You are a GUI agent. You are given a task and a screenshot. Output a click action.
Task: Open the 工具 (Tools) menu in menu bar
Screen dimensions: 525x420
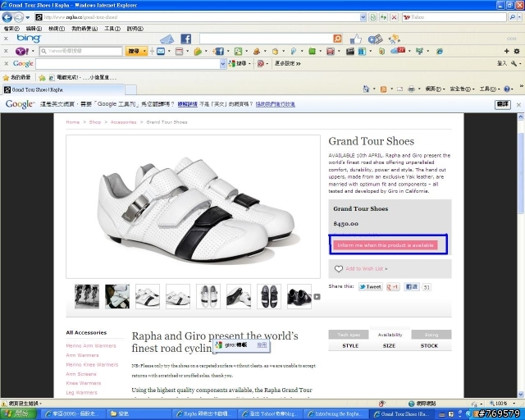click(x=112, y=29)
